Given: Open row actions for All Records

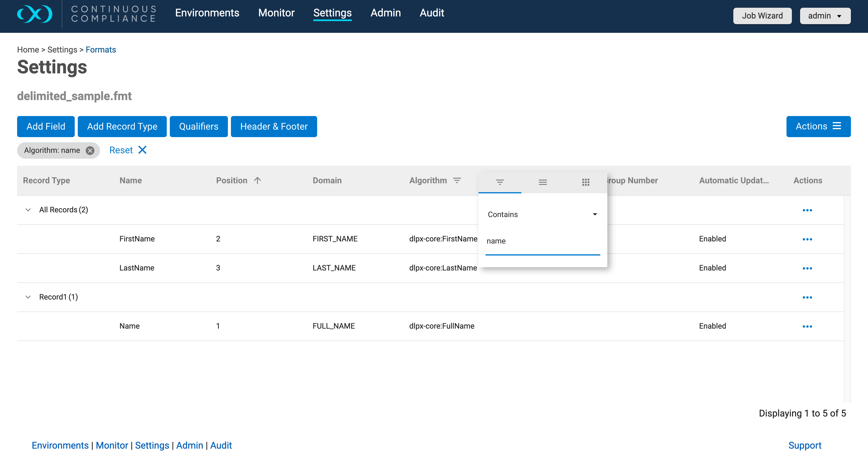Looking at the screenshot, I should 807,210.
